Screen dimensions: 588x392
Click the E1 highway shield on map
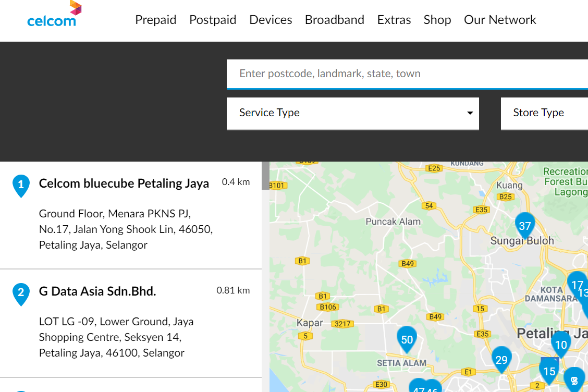point(468,372)
